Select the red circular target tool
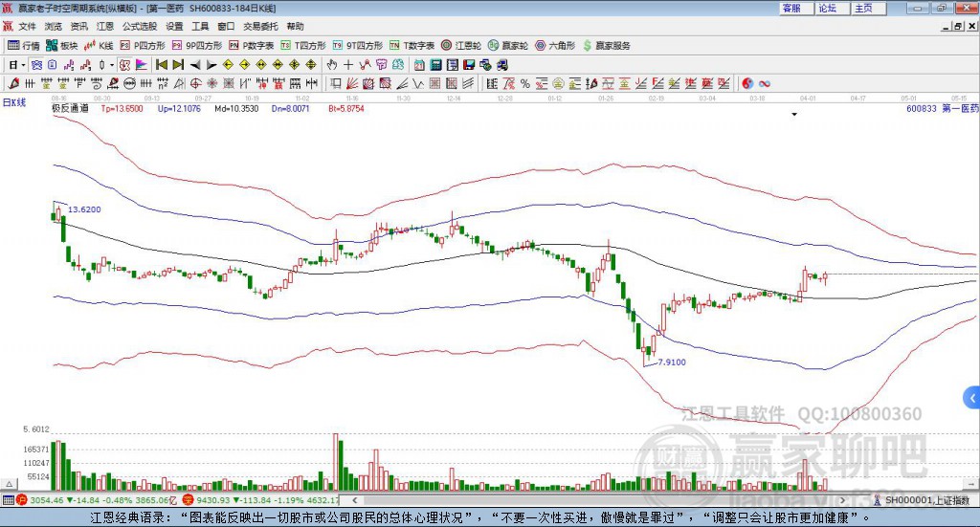980x527 pixels. click(x=195, y=83)
